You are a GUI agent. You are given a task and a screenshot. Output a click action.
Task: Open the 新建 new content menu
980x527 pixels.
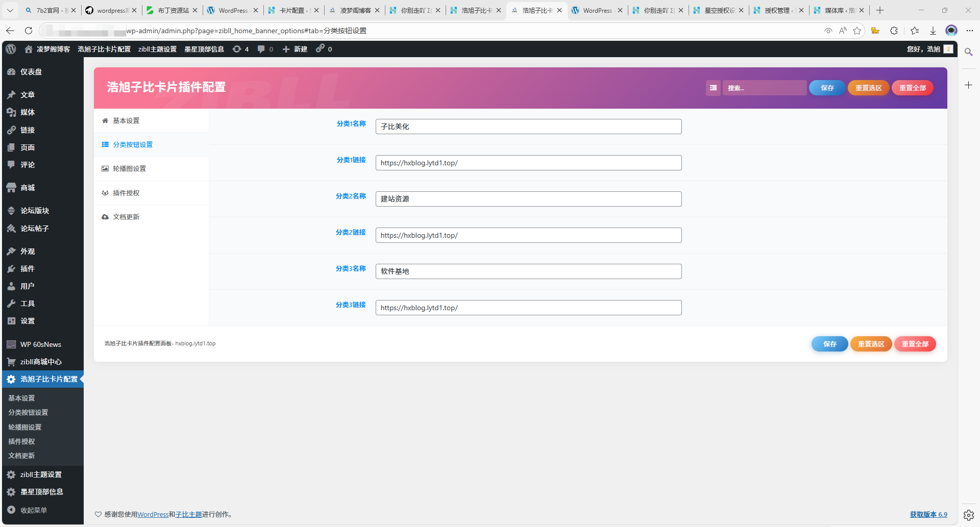295,49
